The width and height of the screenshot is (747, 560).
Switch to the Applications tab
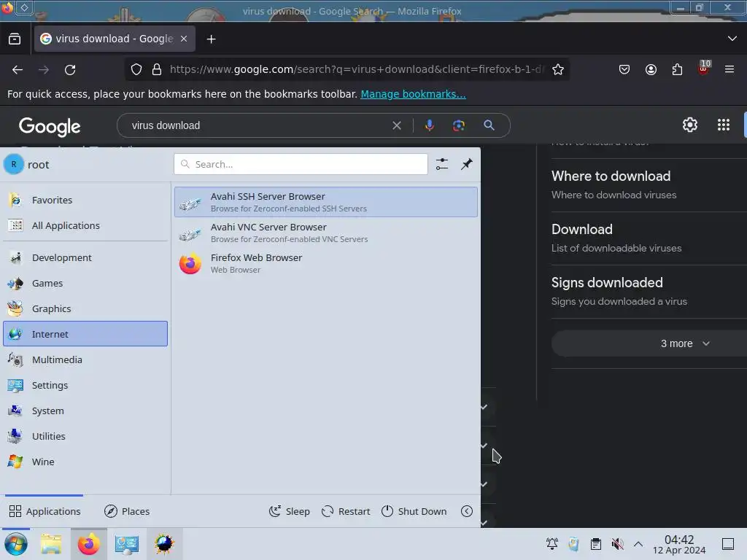pyautogui.click(x=44, y=511)
